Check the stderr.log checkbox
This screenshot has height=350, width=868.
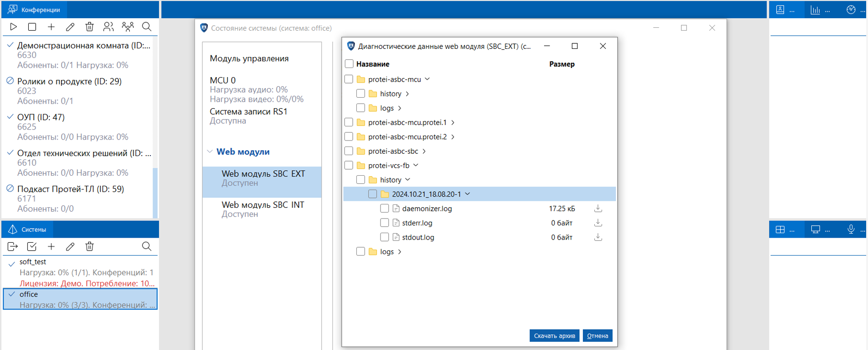point(385,223)
